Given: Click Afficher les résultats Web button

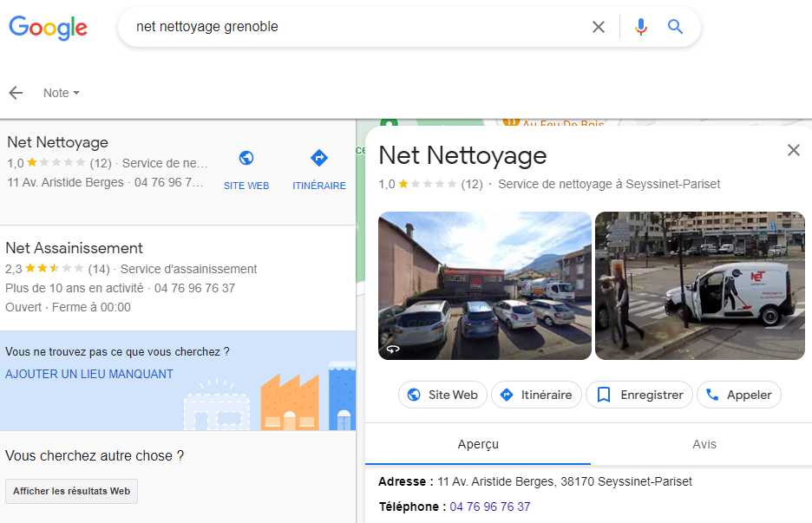Looking at the screenshot, I should point(71,491).
